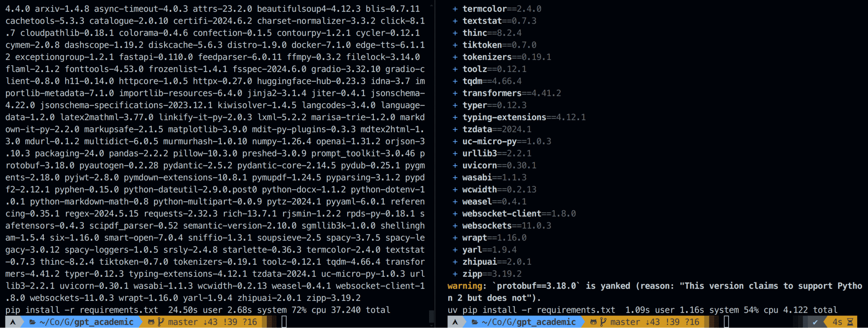Click 'python-markdown-math-0.8' in left pane output
Image resolution: width=868 pixels, height=328 pixels.
(89, 201)
